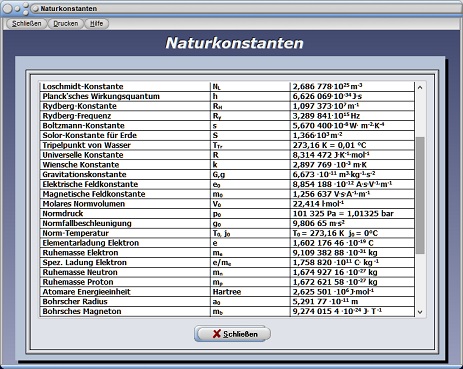Click Elektrische Feldkonstante cell
Image resolution: width=463 pixels, height=369 pixels.
(x=125, y=184)
